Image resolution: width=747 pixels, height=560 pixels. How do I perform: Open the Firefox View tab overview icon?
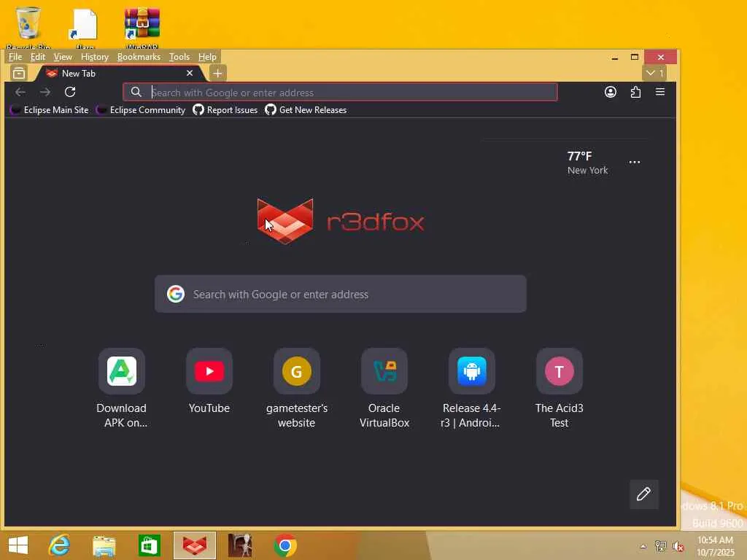click(18, 74)
